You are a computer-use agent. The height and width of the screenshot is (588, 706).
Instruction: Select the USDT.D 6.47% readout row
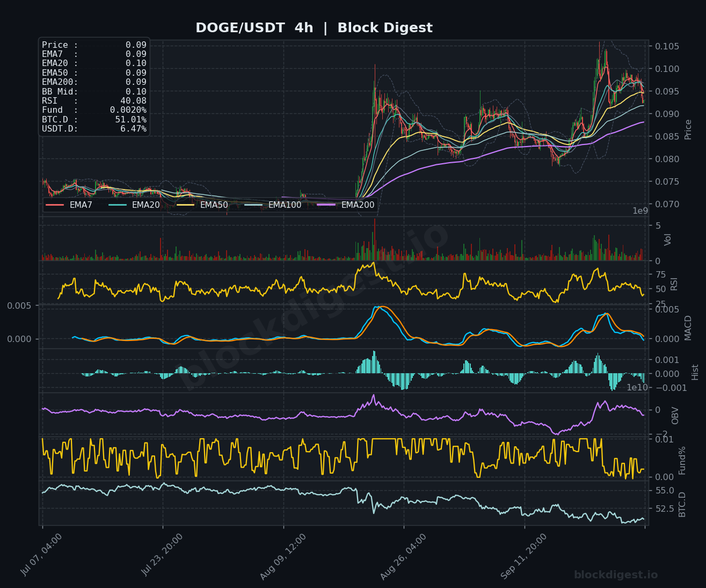coord(94,129)
